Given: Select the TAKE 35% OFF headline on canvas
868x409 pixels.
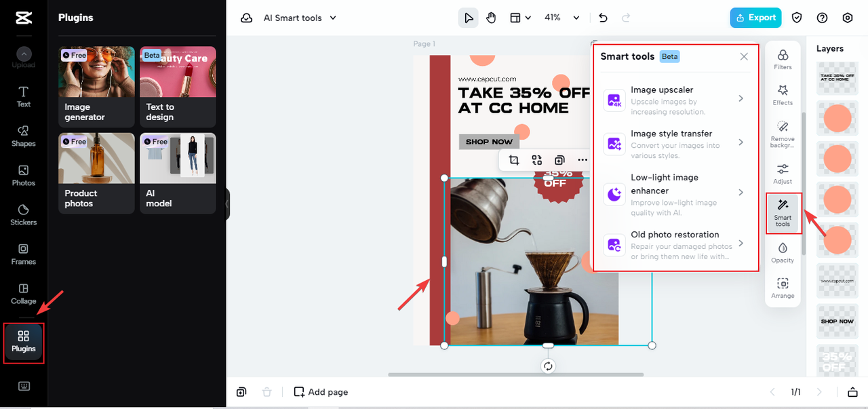Looking at the screenshot, I should click(524, 100).
